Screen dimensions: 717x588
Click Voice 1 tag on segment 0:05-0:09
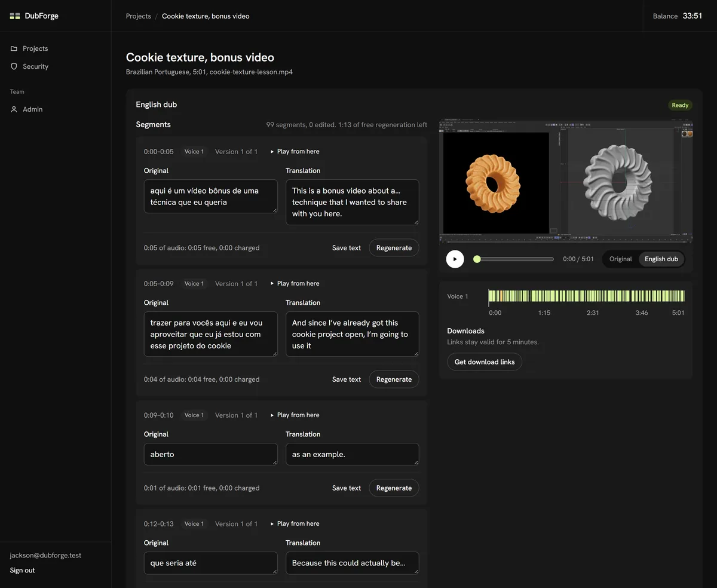click(x=194, y=283)
